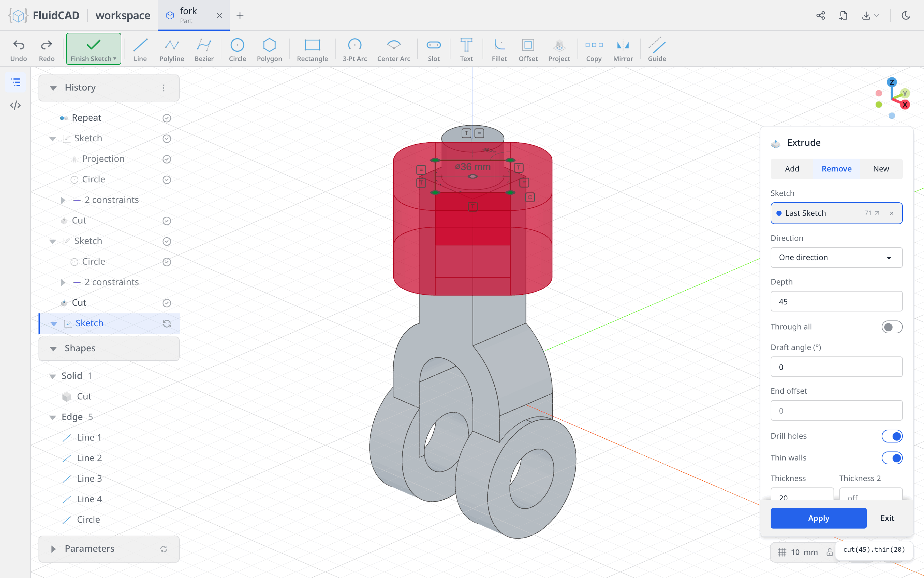The height and width of the screenshot is (578, 924).
Task: Expand the Parameters panel
Action: [53, 549]
